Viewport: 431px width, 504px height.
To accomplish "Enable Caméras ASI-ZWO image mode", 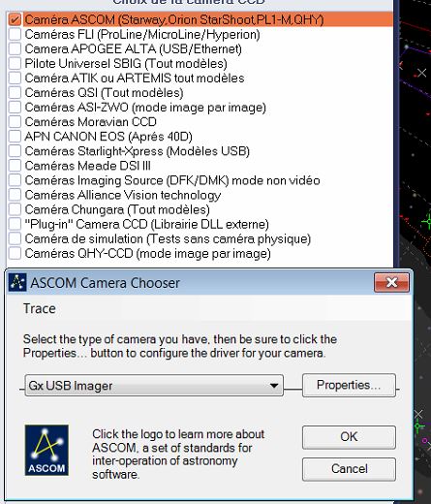I will click(x=15, y=108).
